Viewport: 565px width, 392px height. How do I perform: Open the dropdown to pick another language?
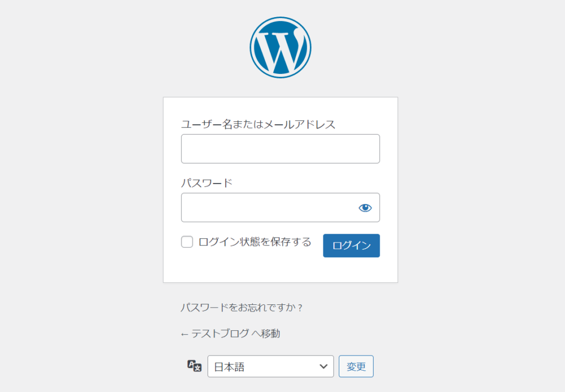[x=270, y=366]
